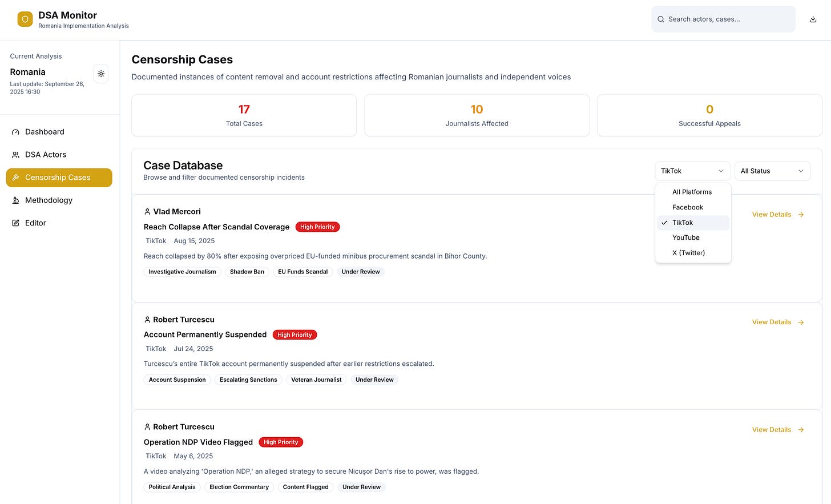This screenshot has height=504, width=831.
Task: Click High Priority badge on Reach Collapse case
Action: pyautogui.click(x=317, y=227)
